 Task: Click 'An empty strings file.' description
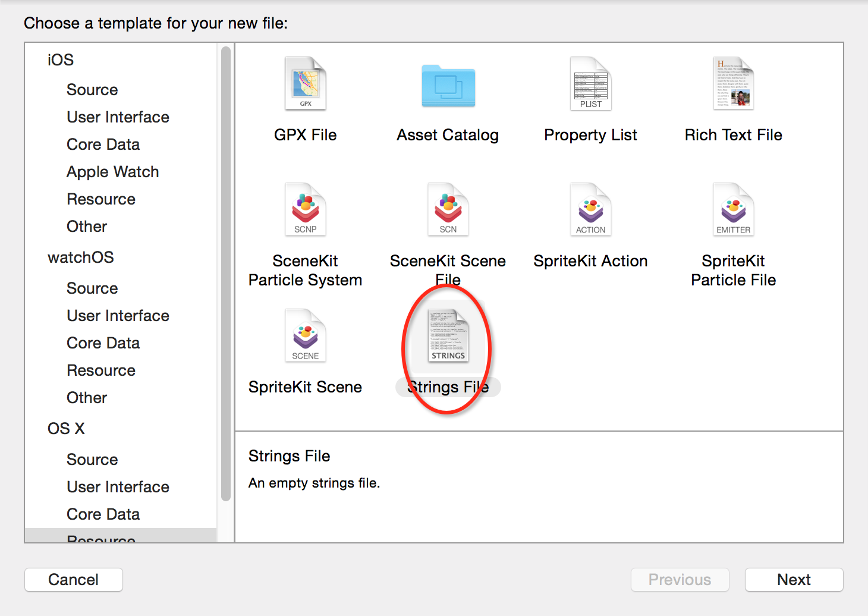pyautogui.click(x=314, y=483)
